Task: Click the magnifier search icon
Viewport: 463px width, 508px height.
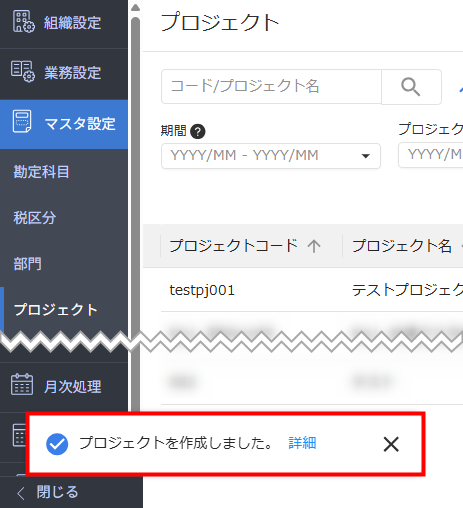Action: point(410,87)
